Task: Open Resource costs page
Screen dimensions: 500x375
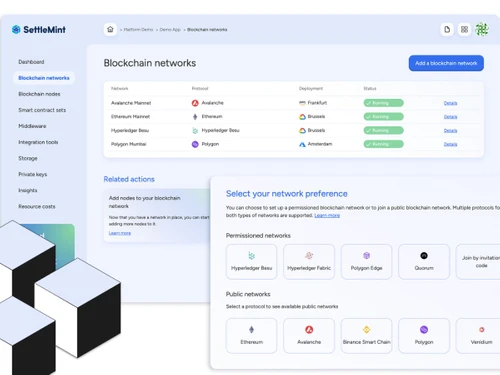Action: click(37, 207)
